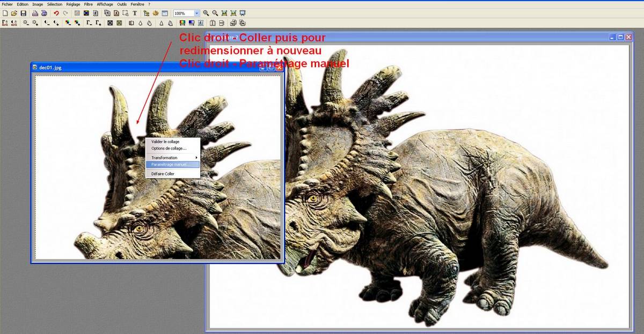
Task: Click 'Options de collage...' menu entry
Action: 169,149
